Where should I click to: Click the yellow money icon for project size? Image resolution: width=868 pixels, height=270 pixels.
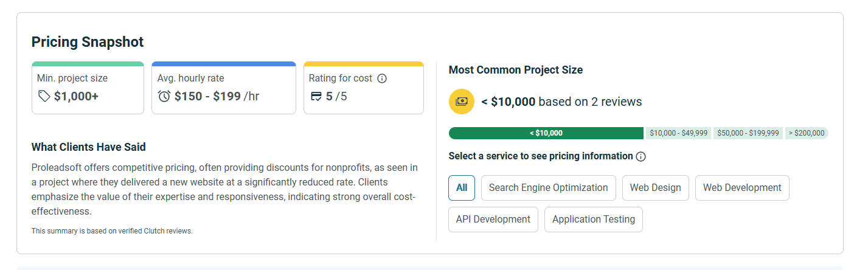pos(462,102)
